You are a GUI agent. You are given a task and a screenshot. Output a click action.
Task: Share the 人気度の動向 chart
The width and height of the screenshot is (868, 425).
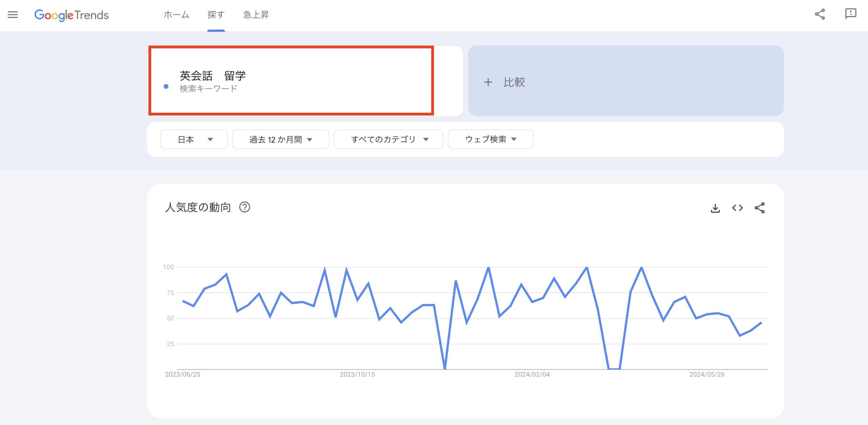pyautogui.click(x=759, y=208)
